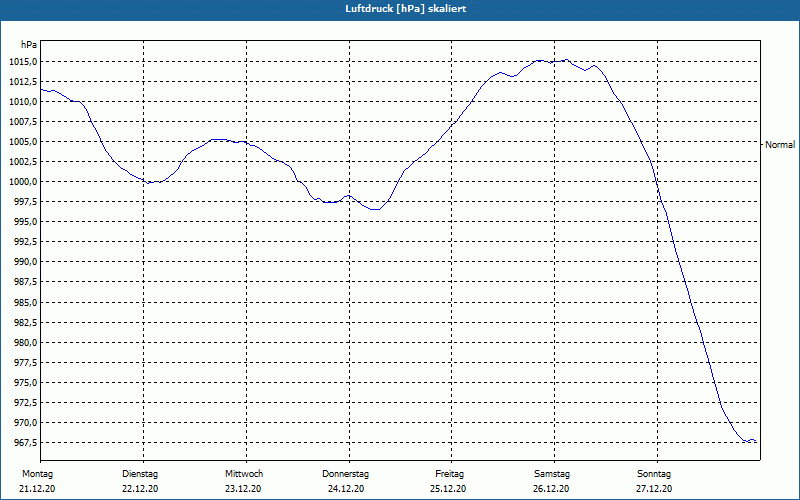Screen dimensions: 800x500
Task: Click the date 24.12.20
Action: pos(346,489)
